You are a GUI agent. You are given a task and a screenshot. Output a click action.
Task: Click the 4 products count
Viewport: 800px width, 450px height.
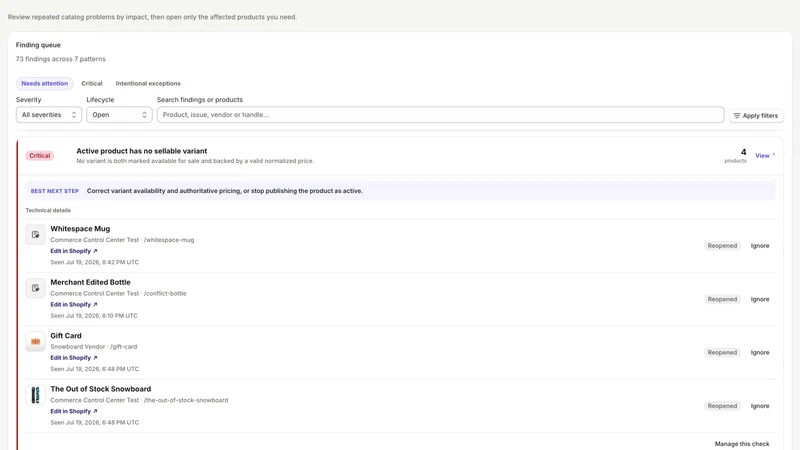[736, 156]
